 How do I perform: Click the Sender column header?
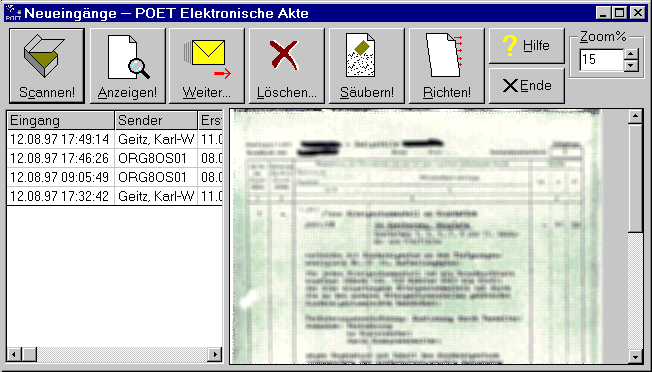(156, 121)
